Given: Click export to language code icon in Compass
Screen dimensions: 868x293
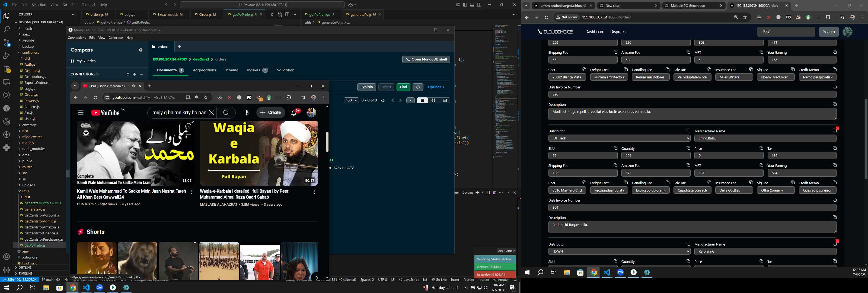Looking at the screenshot, I should [418, 87].
